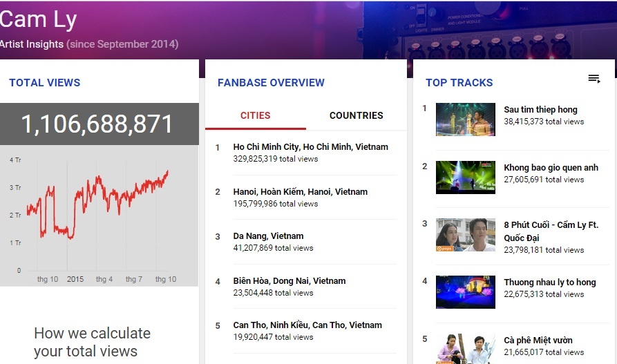Open the Sau tim thiep hong title
The image size is (617, 364).
pyautogui.click(x=540, y=109)
